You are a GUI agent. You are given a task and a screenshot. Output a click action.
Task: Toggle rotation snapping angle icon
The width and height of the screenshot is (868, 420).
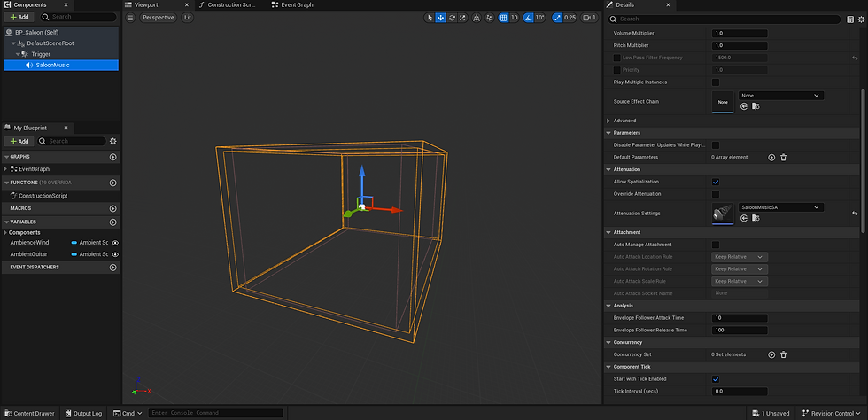[x=528, y=18]
